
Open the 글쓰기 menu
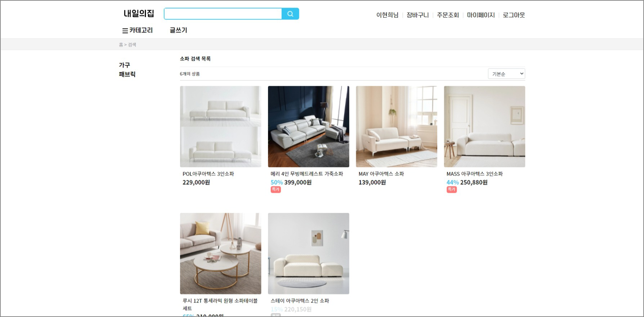coord(178,30)
